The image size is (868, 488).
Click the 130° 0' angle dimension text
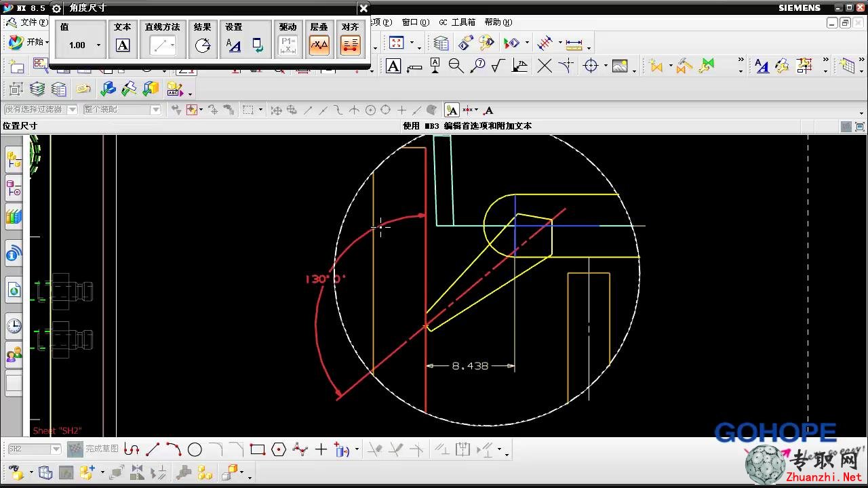click(x=325, y=279)
